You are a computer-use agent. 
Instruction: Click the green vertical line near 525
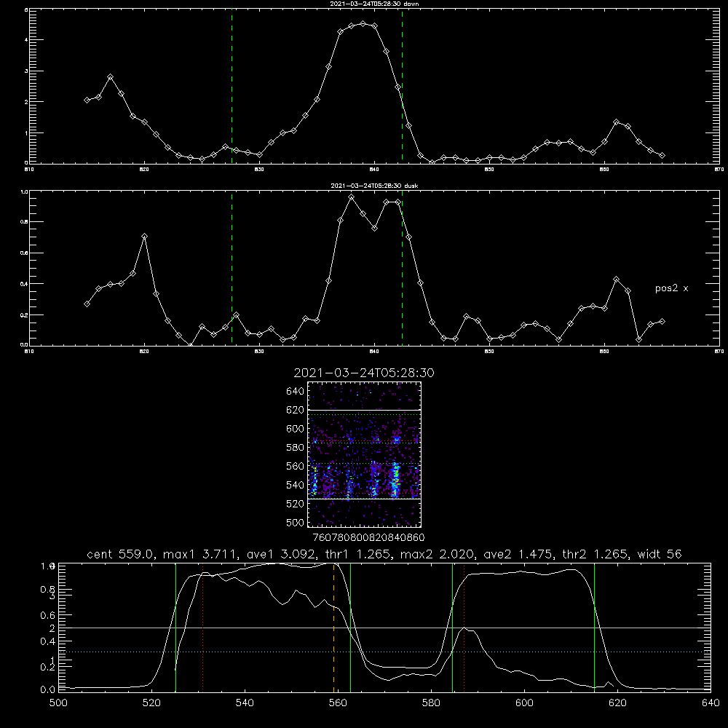176,628
